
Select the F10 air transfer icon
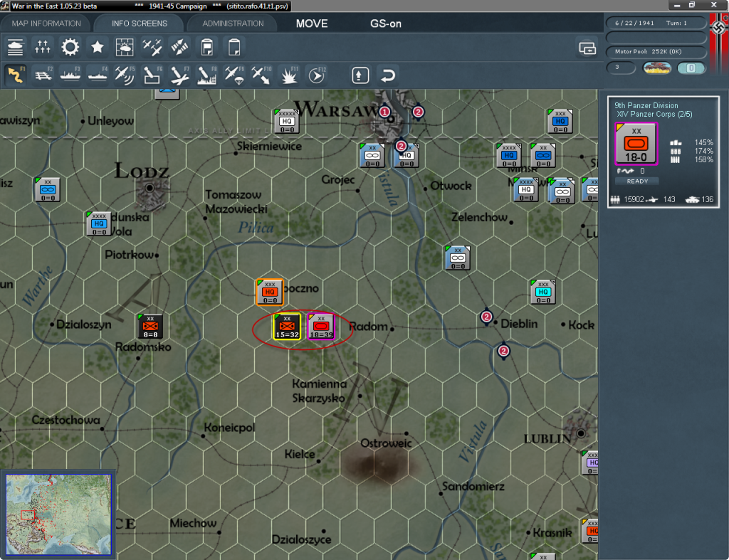(261, 75)
